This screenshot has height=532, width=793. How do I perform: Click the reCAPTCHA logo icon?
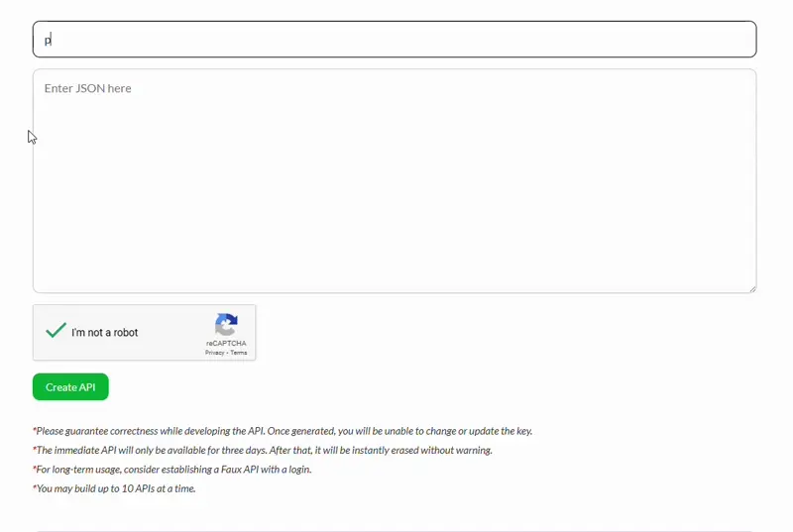pos(226,325)
